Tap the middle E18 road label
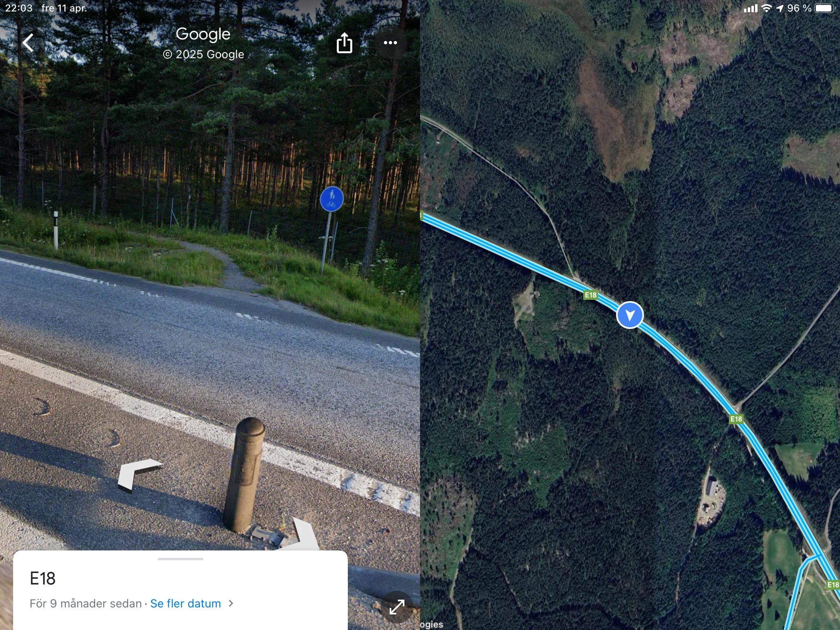 (x=736, y=419)
